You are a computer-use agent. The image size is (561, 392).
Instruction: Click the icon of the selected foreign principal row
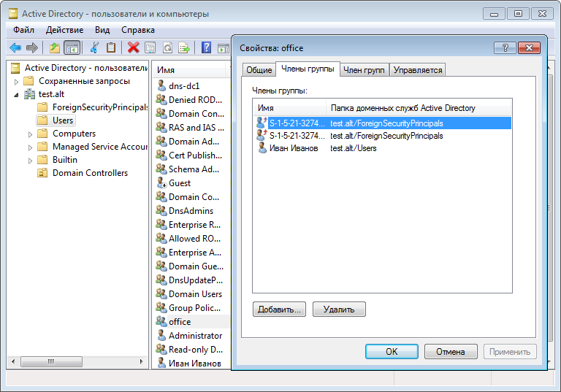click(262, 123)
